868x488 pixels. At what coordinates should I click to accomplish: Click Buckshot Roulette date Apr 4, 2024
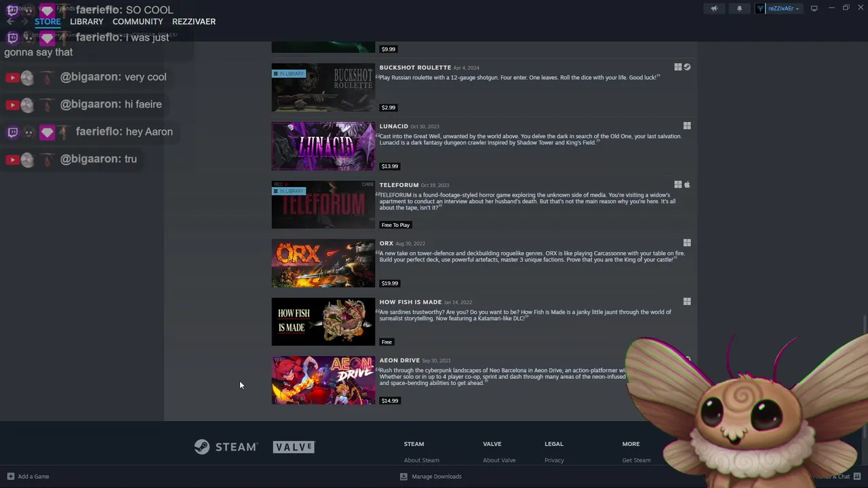click(x=466, y=68)
